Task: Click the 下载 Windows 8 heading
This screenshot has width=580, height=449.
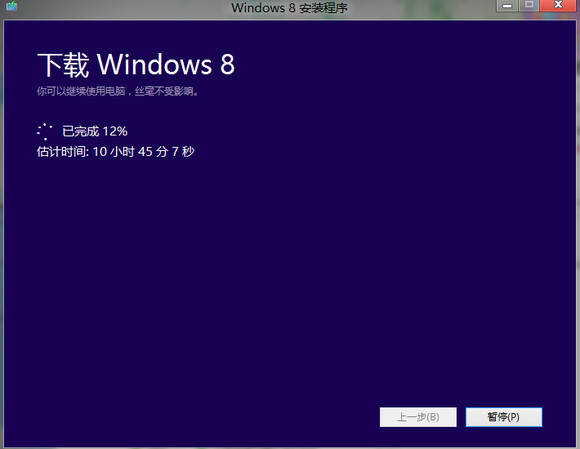Action: pos(136,65)
